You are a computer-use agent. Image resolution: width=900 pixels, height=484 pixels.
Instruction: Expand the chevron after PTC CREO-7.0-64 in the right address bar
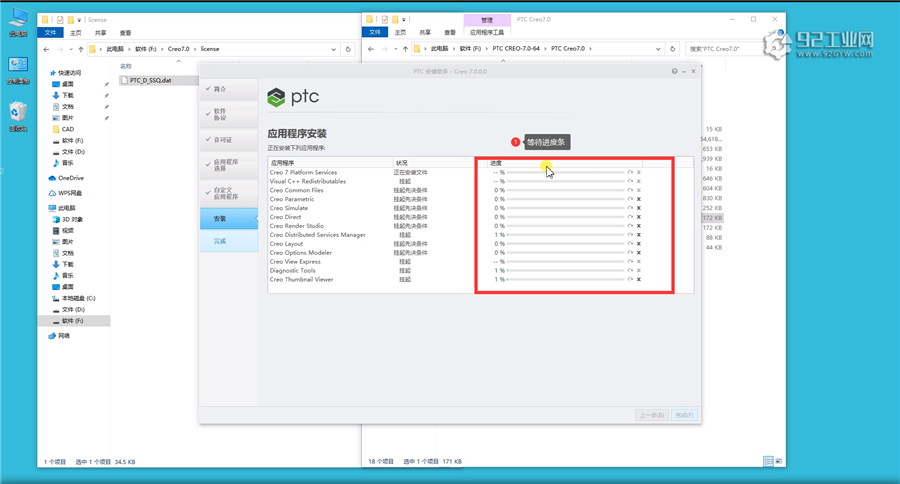[x=545, y=49]
